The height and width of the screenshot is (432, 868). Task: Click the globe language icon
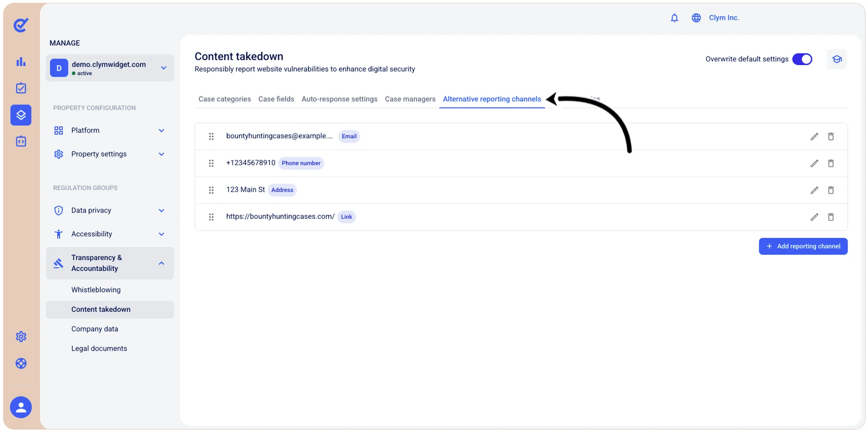(x=696, y=18)
